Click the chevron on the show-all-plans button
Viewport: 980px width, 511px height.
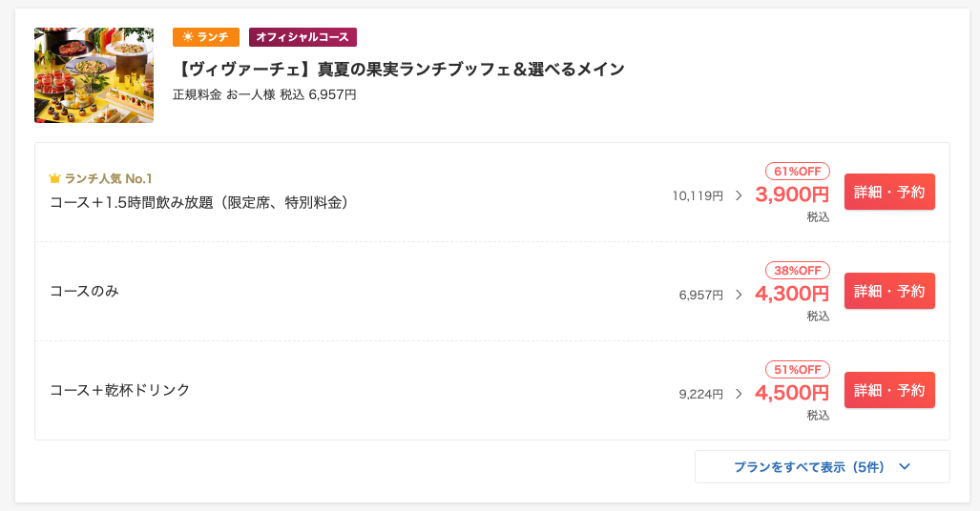click(x=905, y=467)
